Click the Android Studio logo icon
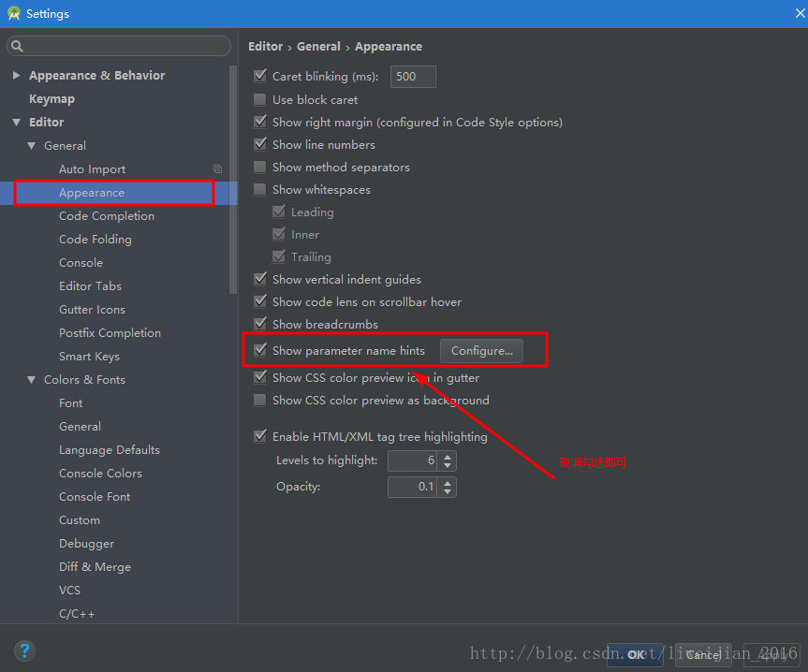808x672 pixels. (x=13, y=13)
